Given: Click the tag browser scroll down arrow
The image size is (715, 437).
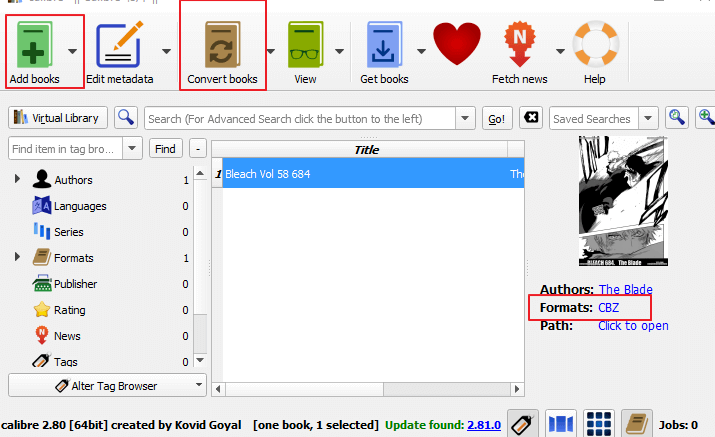Looking at the screenshot, I should 200,360.
